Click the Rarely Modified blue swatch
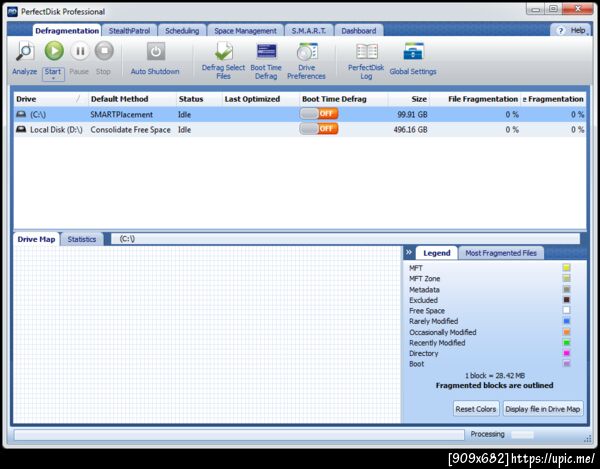Viewport: 600px width, 469px height. pyautogui.click(x=566, y=321)
